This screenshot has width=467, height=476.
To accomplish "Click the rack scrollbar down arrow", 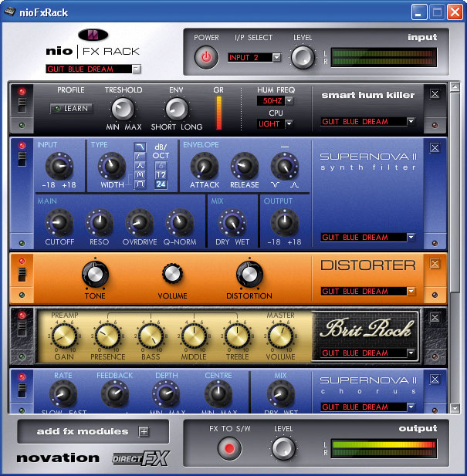I will coord(455,408).
